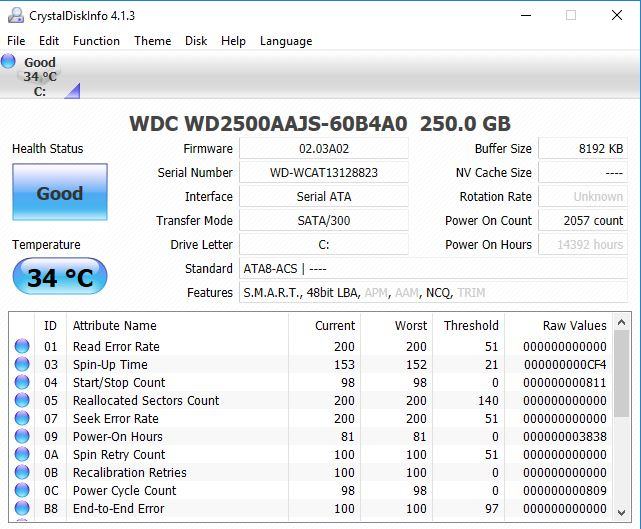Image resolution: width=641 pixels, height=529 pixels.
Task: Click the Firmware field 02.03A02
Action: [x=324, y=148]
